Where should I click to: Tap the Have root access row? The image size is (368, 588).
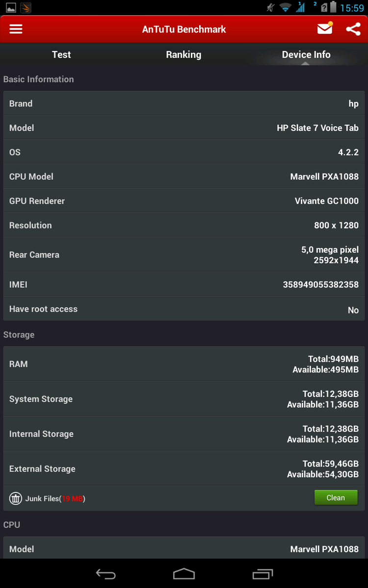click(x=184, y=309)
